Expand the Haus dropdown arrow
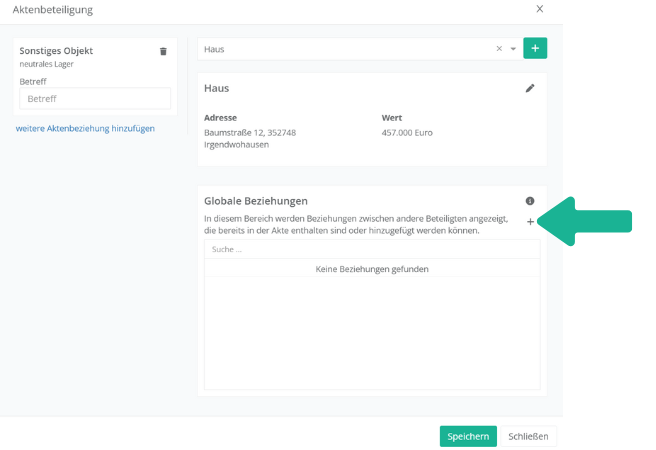656x450 pixels. pyautogui.click(x=513, y=48)
